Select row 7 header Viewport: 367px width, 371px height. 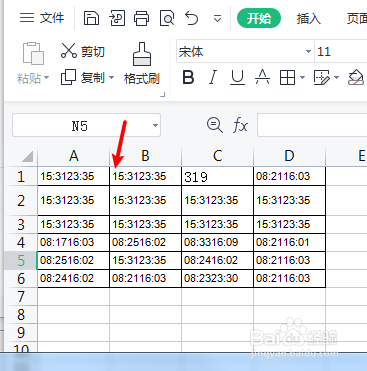[x=21, y=296]
